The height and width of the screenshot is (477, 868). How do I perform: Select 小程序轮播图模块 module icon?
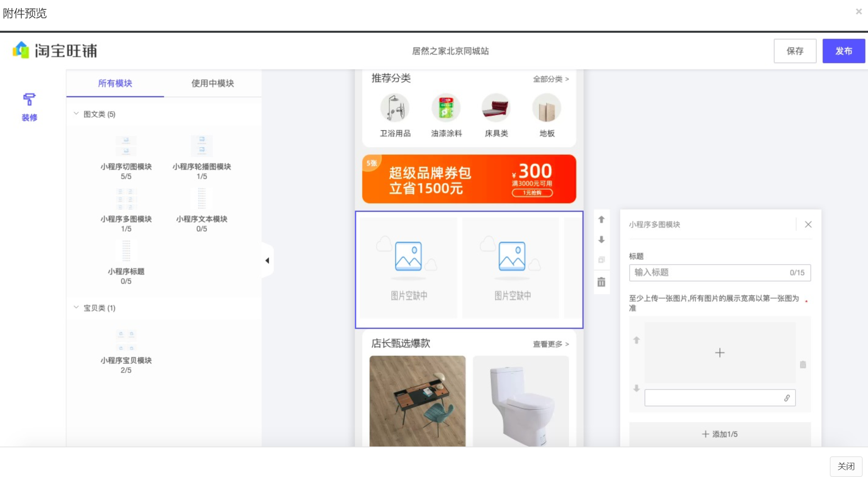coord(202,146)
